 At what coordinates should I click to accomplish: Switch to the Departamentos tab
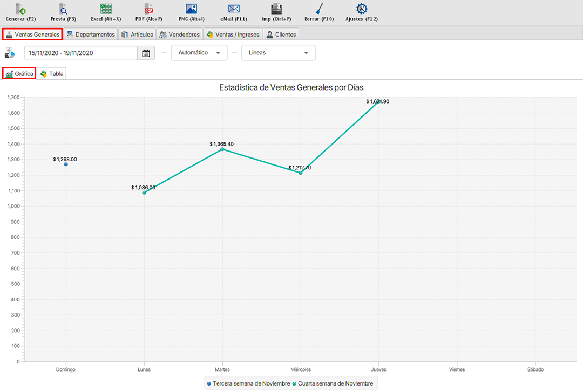pos(90,35)
